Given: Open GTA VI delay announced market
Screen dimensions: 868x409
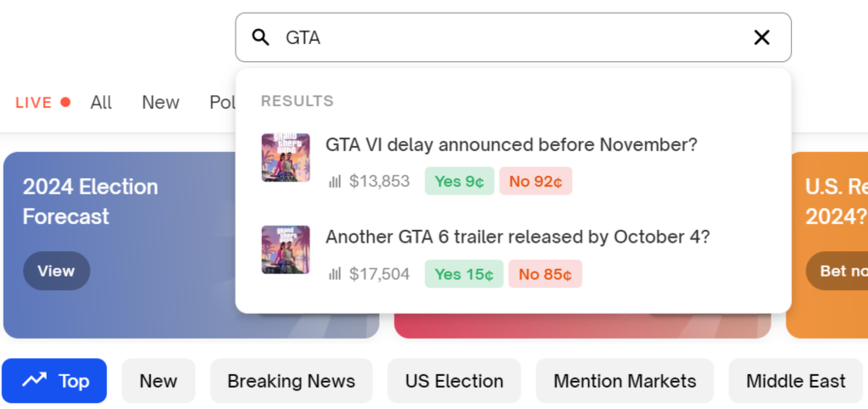Looking at the screenshot, I should pyautogui.click(x=511, y=145).
